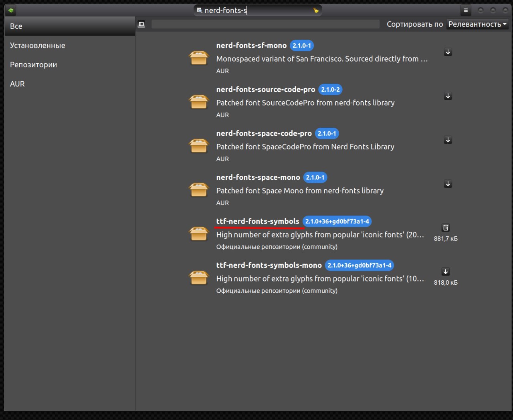Open nerd-fonts-source-code-pro package name
The height and width of the screenshot is (420, 513).
[266, 90]
